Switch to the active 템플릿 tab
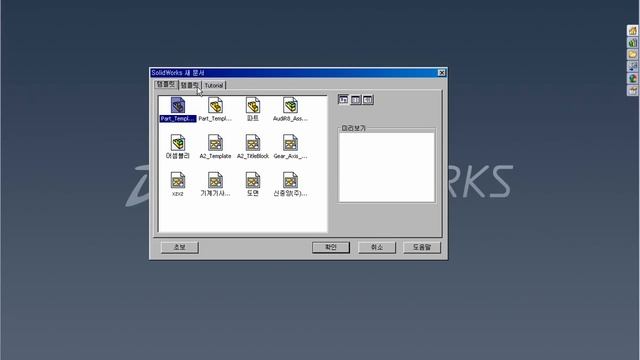This screenshot has height=360, width=640. [x=166, y=84]
